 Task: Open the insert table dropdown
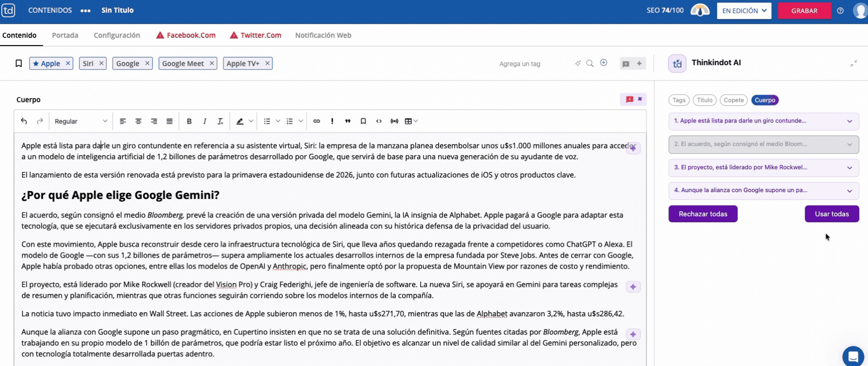coord(411,121)
